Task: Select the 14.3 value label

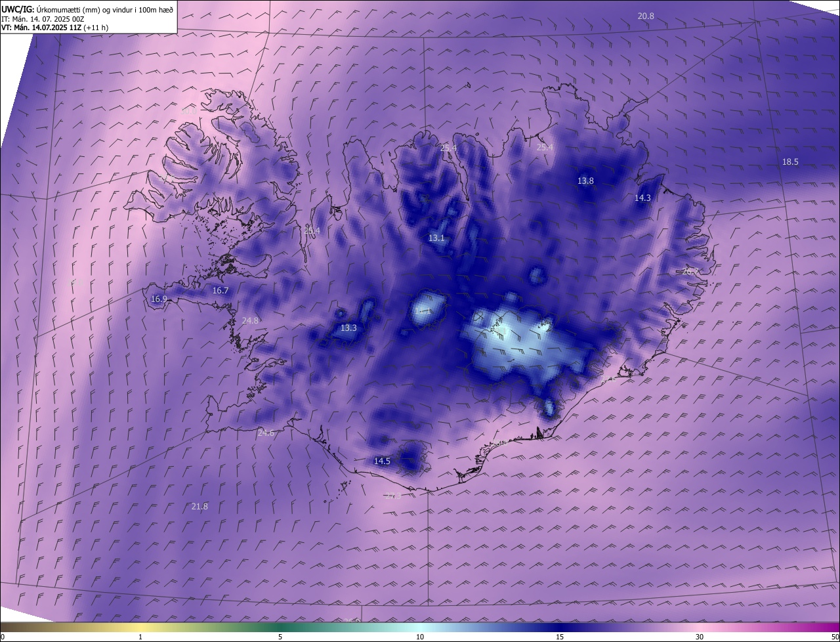Action: pos(642,198)
